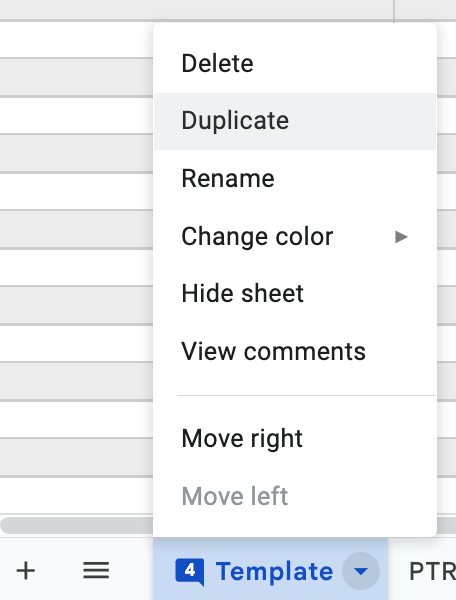Click the Change color submenu arrow
This screenshot has height=600, width=456.
401,237
